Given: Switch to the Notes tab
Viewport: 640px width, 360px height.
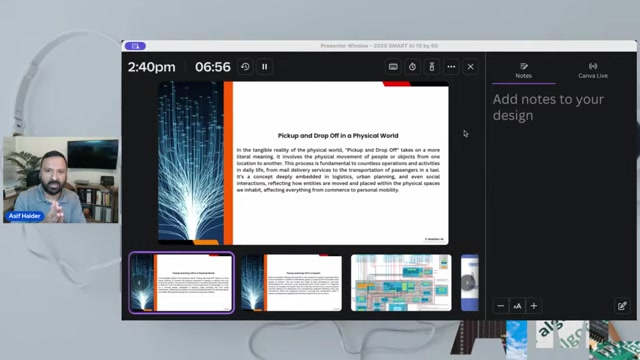Looking at the screenshot, I should [x=524, y=71].
